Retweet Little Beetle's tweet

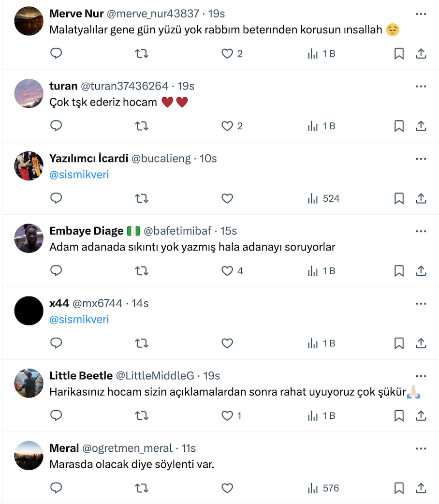(x=142, y=416)
